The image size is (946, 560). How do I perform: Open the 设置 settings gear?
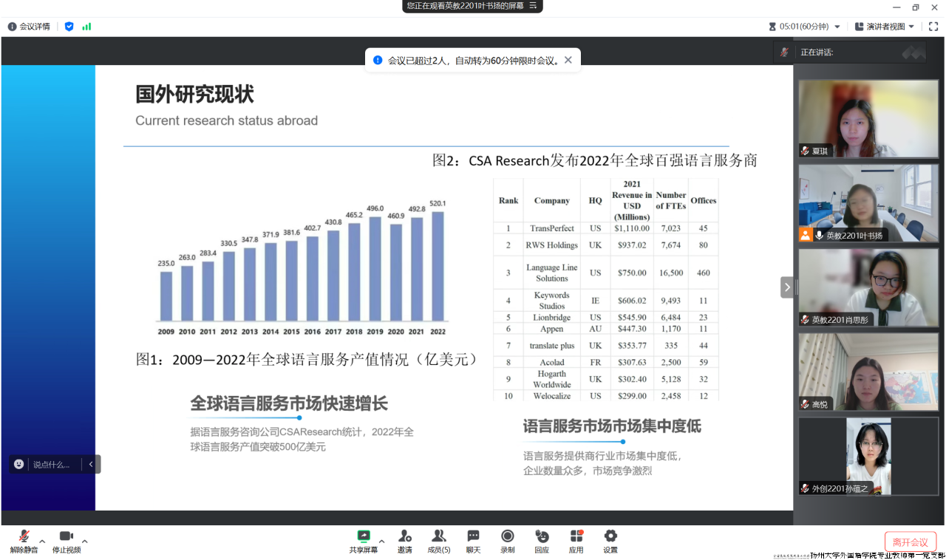point(610,539)
